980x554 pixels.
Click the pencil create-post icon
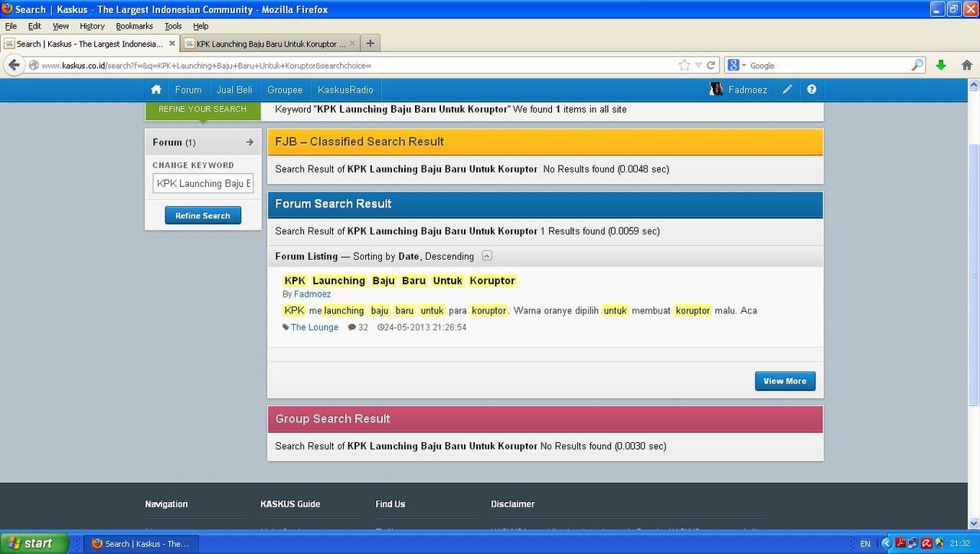787,90
